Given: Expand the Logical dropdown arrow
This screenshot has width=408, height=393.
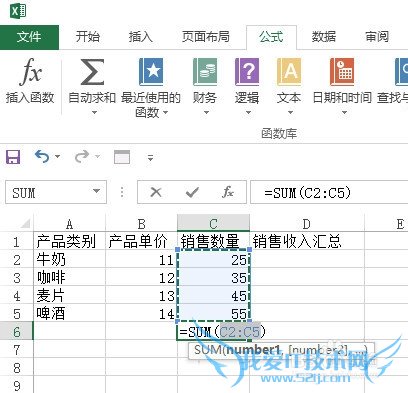Looking at the screenshot, I should pyautogui.click(x=248, y=113).
